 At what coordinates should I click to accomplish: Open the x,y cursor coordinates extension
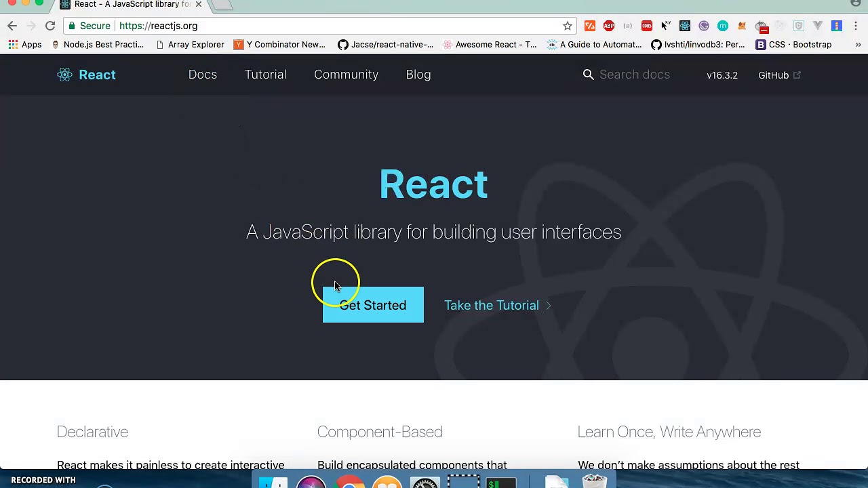[x=666, y=26]
